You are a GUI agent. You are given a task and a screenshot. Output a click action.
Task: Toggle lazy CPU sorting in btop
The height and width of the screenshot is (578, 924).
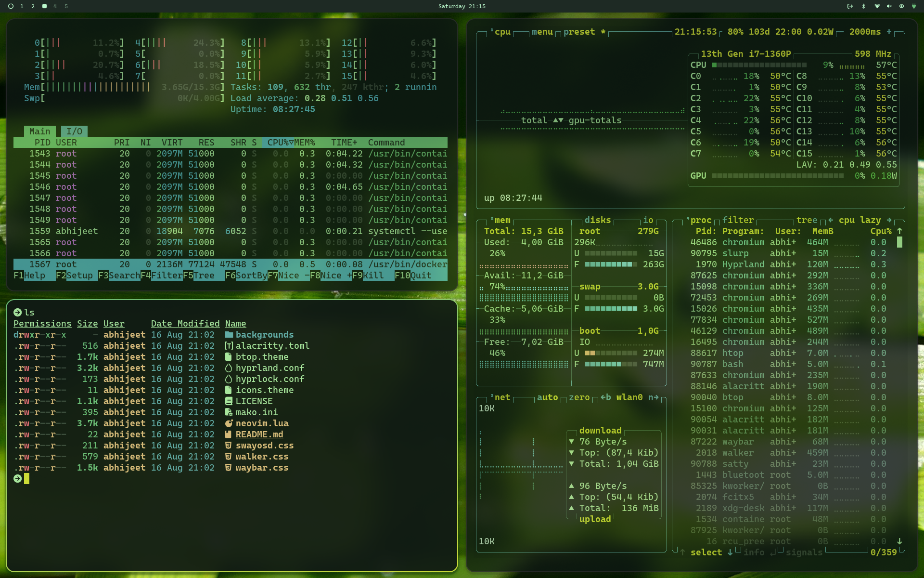(870, 220)
